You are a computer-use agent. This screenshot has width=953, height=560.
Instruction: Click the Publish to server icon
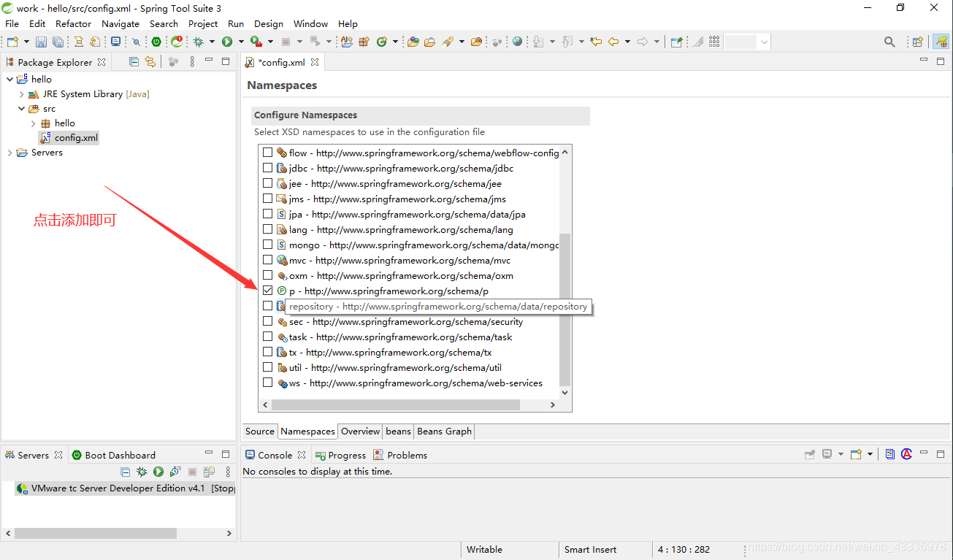209,472
